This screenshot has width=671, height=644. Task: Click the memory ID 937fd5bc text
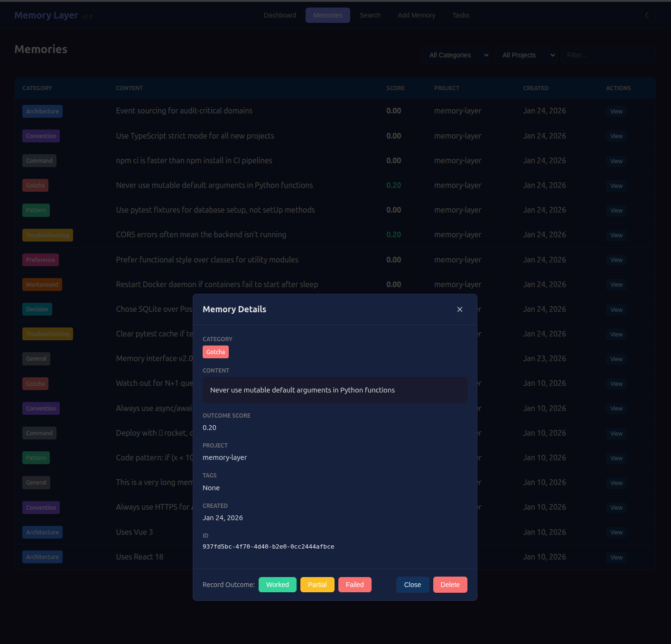[268, 547]
